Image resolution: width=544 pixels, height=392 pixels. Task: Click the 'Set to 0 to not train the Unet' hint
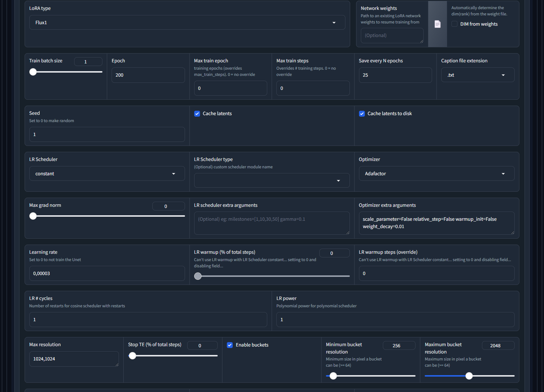tap(55, 260)
